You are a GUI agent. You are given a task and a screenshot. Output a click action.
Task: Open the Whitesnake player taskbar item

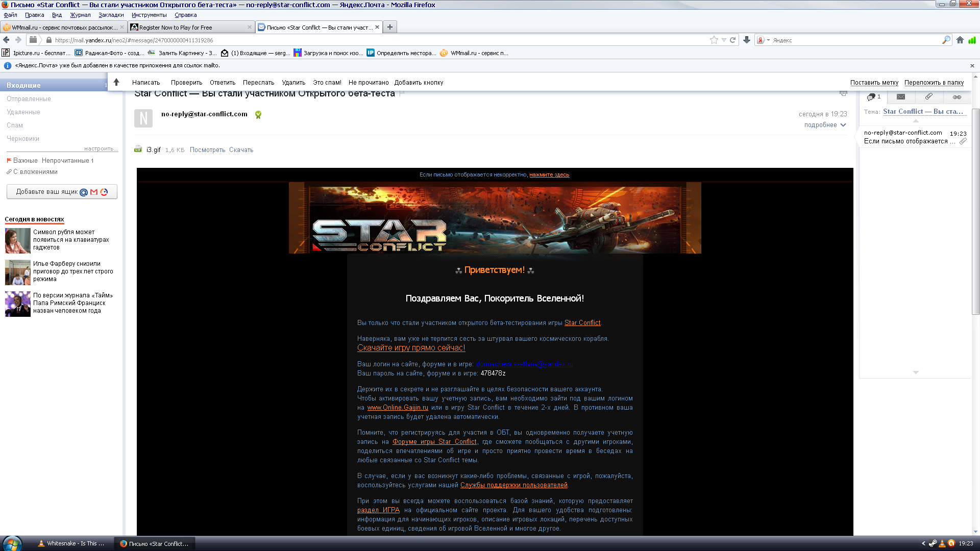pos(71,543)
